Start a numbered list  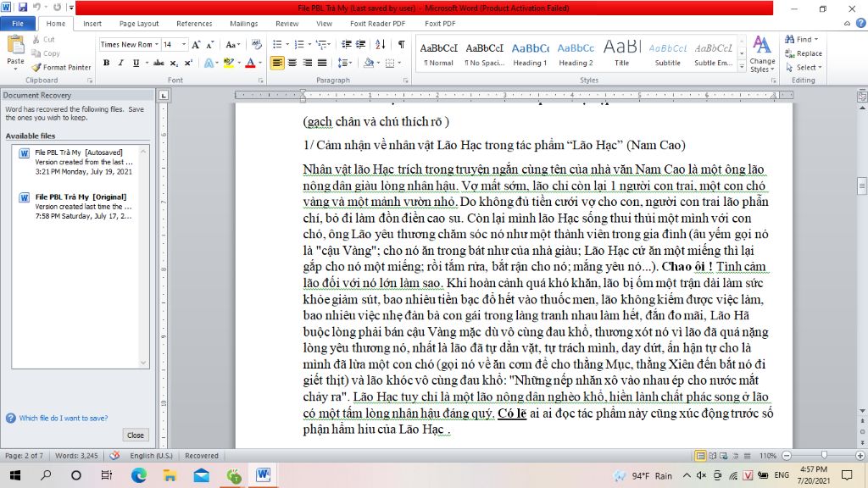tap(299, 44)
